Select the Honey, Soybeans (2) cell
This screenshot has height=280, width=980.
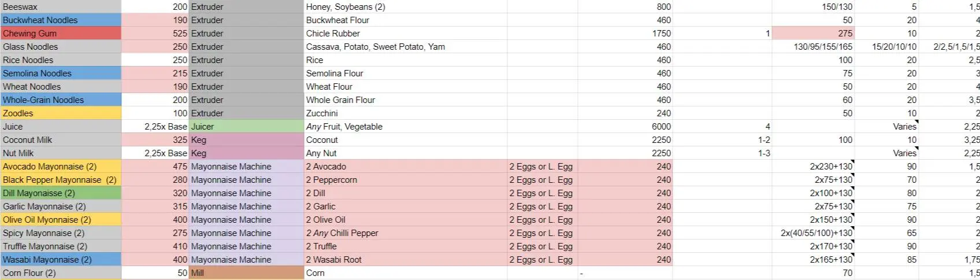click(x=406, y=6)
